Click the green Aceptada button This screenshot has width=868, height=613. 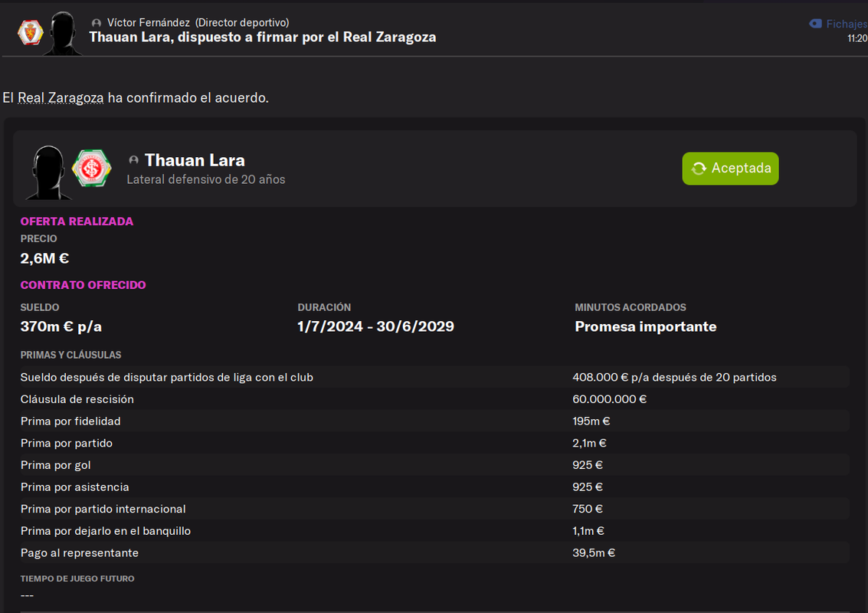pyautogui.click(x=730, y=169)
